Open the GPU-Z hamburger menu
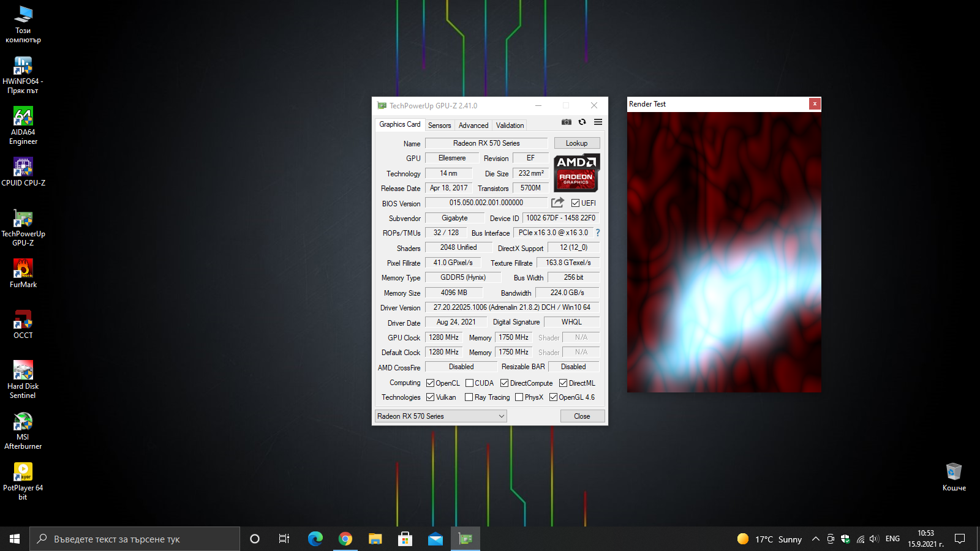The height and width of the screenshot is (551, 980). [598, 122]
